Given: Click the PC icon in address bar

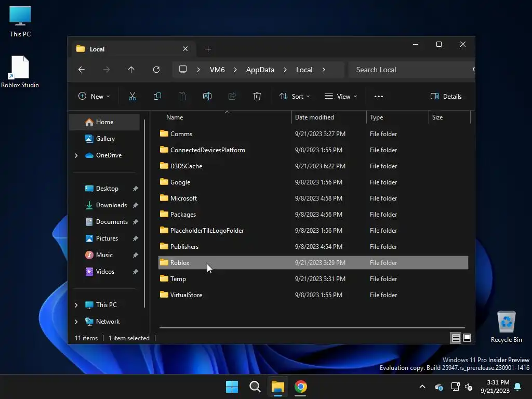Looking at the screenshot, I should click(183, 70).
